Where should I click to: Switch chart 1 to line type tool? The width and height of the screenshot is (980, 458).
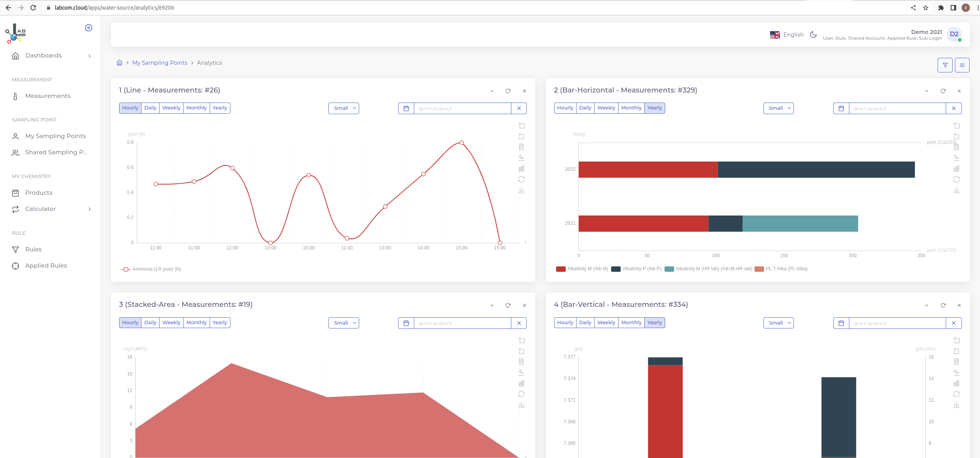521,158
